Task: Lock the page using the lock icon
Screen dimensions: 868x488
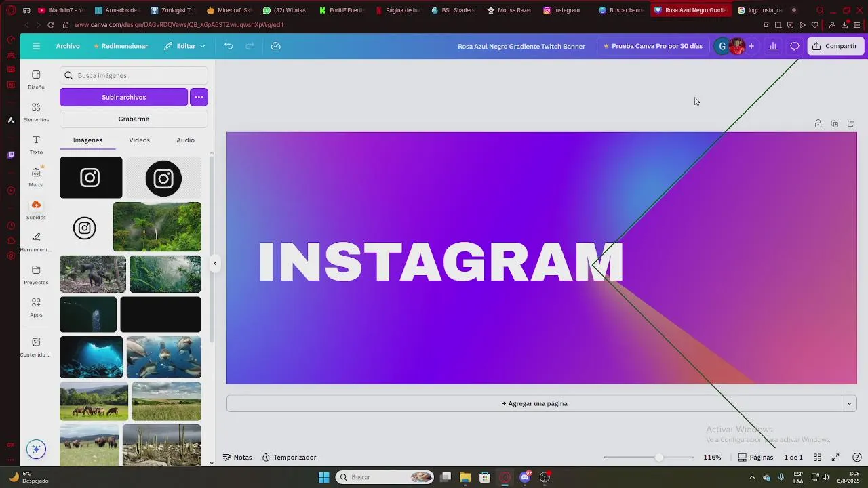Action: pyautogui.click(x=818, y=123)
